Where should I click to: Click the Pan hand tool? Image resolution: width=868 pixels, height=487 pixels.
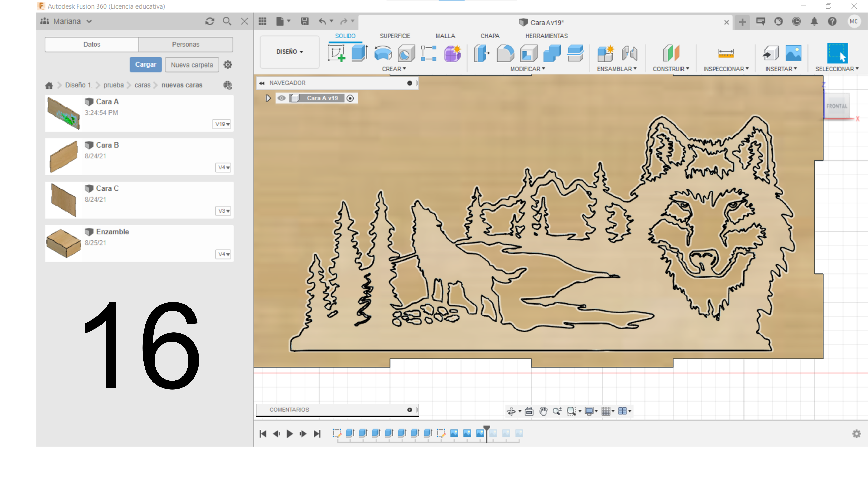click(x=543, y=411)
